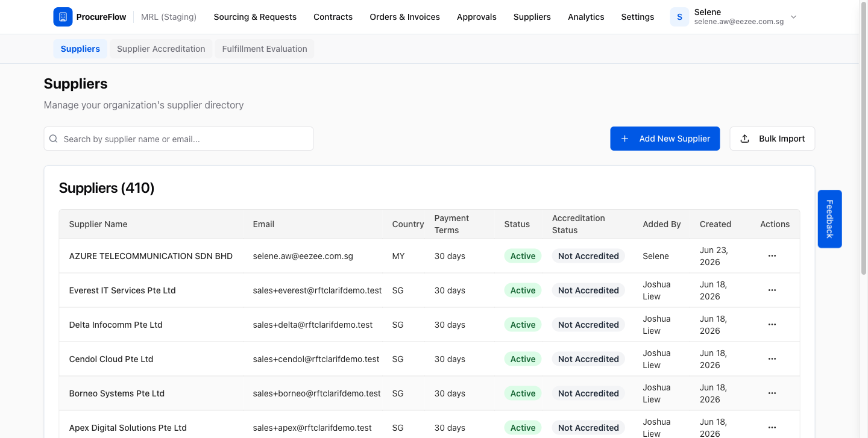Click the Payment Terms column header
Viewport: 868px width, 438px height.
tap(451, 224)
